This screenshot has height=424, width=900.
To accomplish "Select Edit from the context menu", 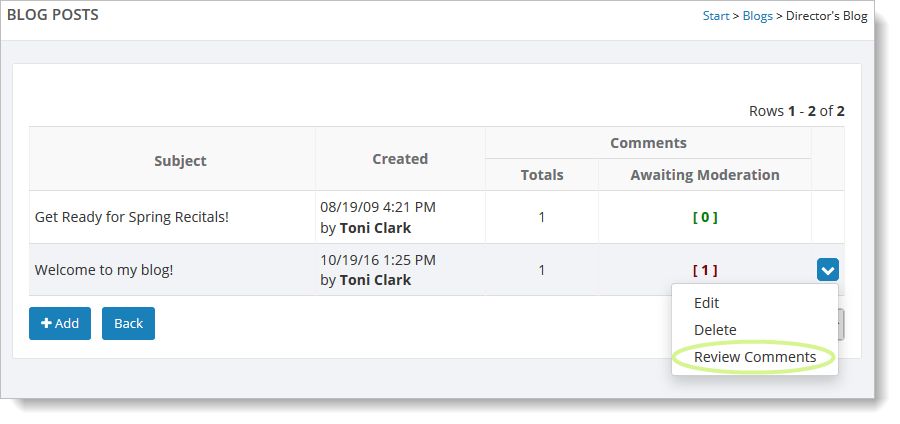I will click(x=706, y=303).
